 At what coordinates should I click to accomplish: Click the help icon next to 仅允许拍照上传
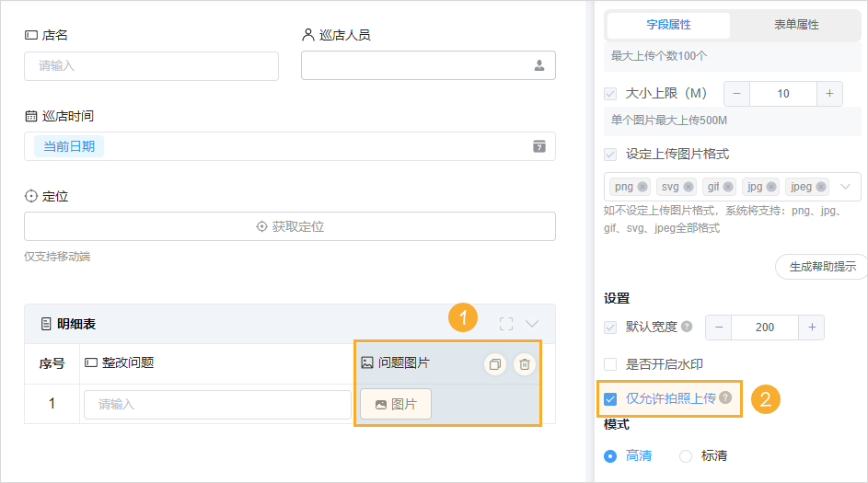725,397
